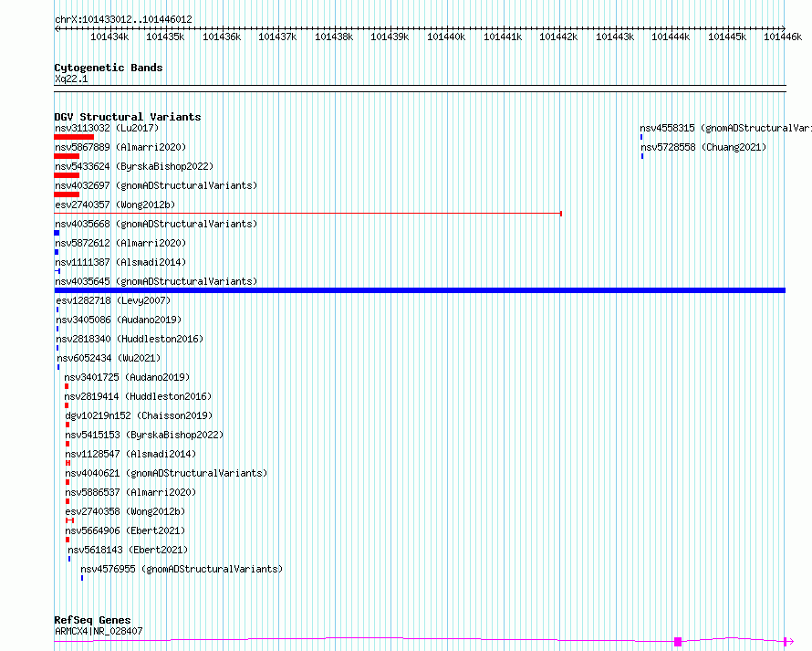Click magenta exon block on ARMCX4 gene
The width and height of the screenshot is (812, 651).
coord(678,642)
